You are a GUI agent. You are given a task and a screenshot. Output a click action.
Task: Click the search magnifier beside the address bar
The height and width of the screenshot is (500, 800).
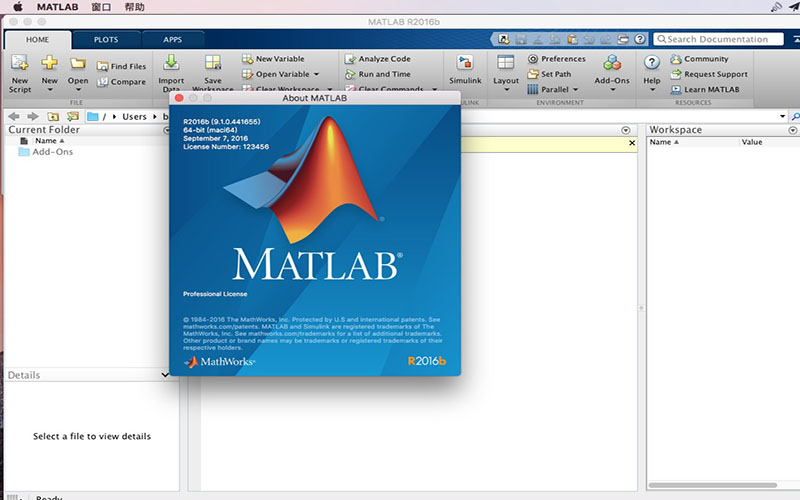[795, 117]
